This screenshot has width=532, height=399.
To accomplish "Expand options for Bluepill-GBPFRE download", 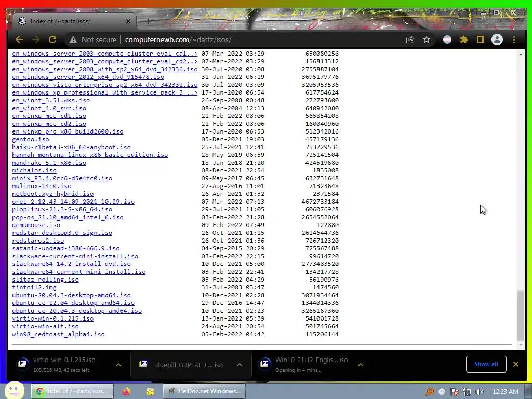I will 240,365.
